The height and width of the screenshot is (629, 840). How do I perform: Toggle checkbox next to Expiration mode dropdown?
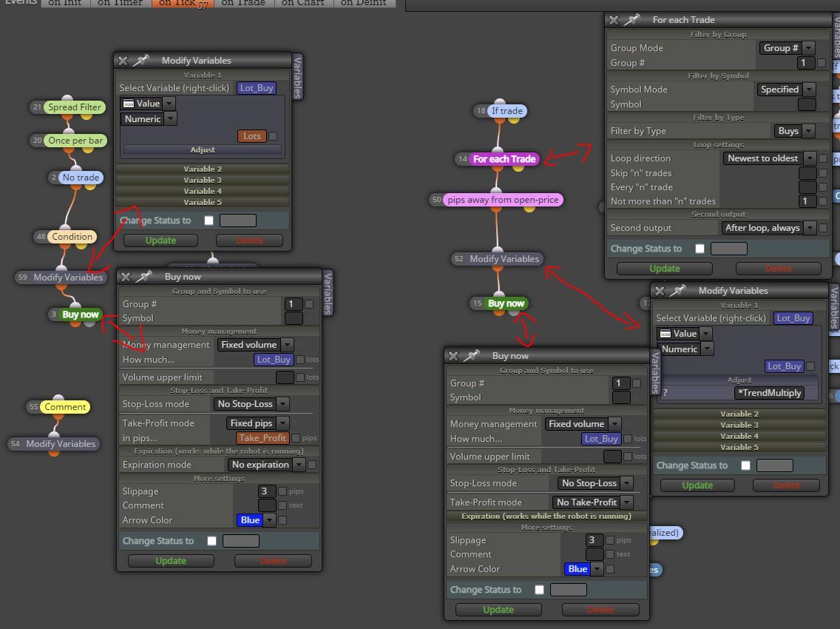coord(312,465)
